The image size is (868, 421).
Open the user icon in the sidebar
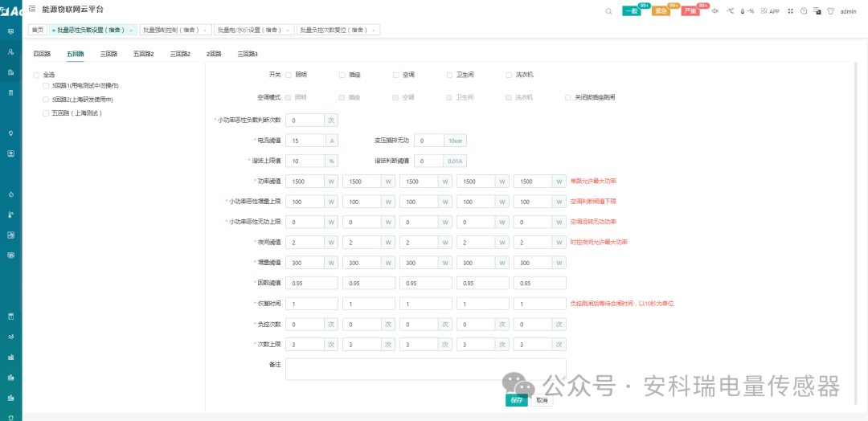point(10,51)
